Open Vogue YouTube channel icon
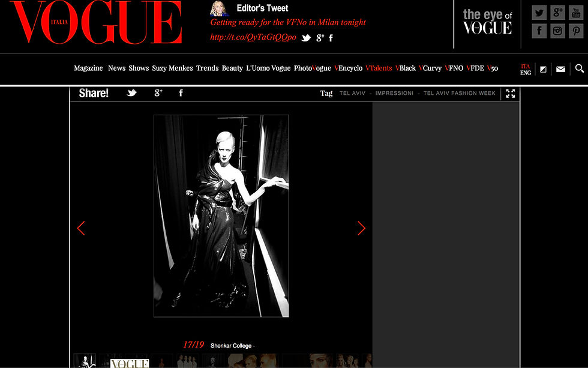Screen dimensions: 588x368 (575, 13)
